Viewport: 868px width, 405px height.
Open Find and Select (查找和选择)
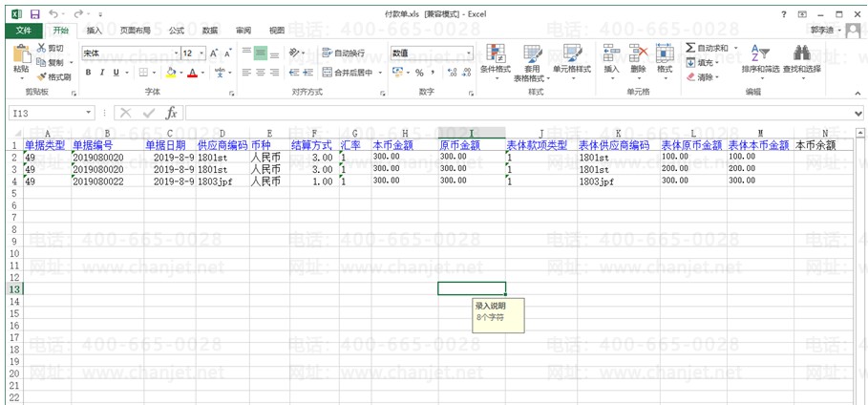point(801,61)
